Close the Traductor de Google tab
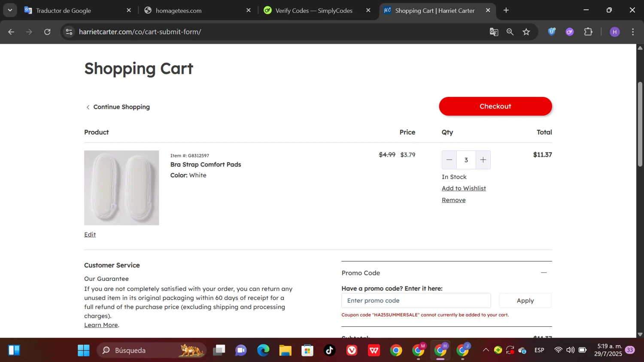This screenshot has height=362, width=644. (x=129, y=10)
